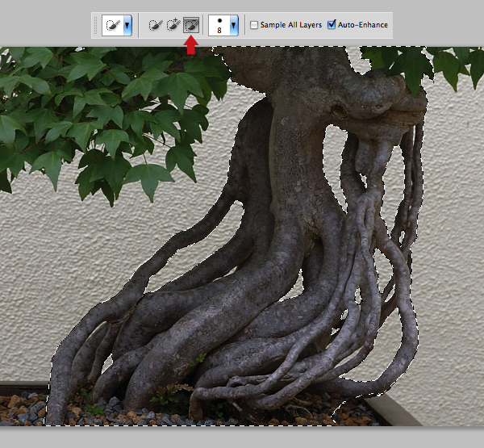Click the options bar grip handle

coord(96,25)
